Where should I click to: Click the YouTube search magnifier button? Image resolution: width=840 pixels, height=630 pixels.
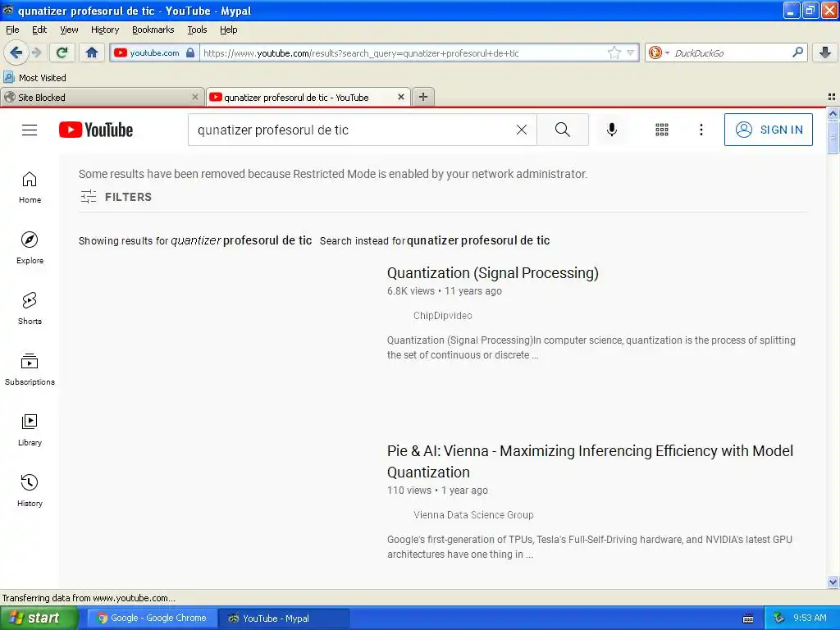(x=563, y=130)
